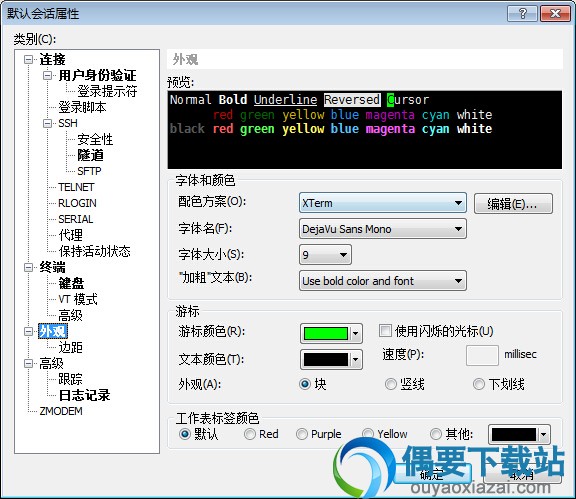576x499 pixels.
Task: Pick the green 游标颜色 swatch
Action: coord(331,333)
